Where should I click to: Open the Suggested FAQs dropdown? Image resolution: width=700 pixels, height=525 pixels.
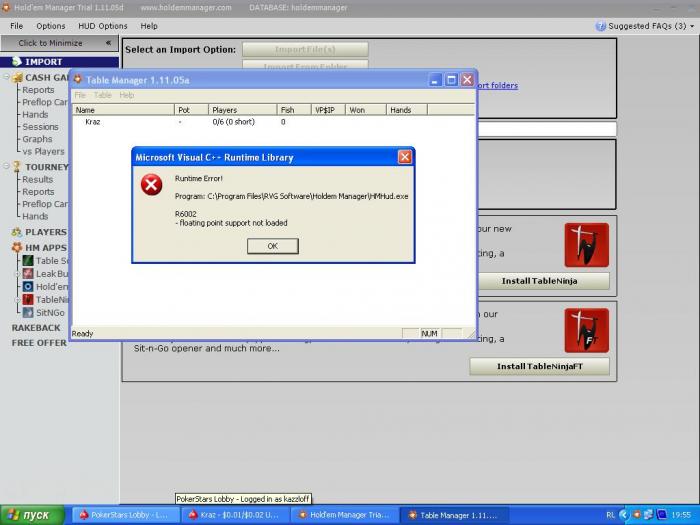tap(651, 26)
